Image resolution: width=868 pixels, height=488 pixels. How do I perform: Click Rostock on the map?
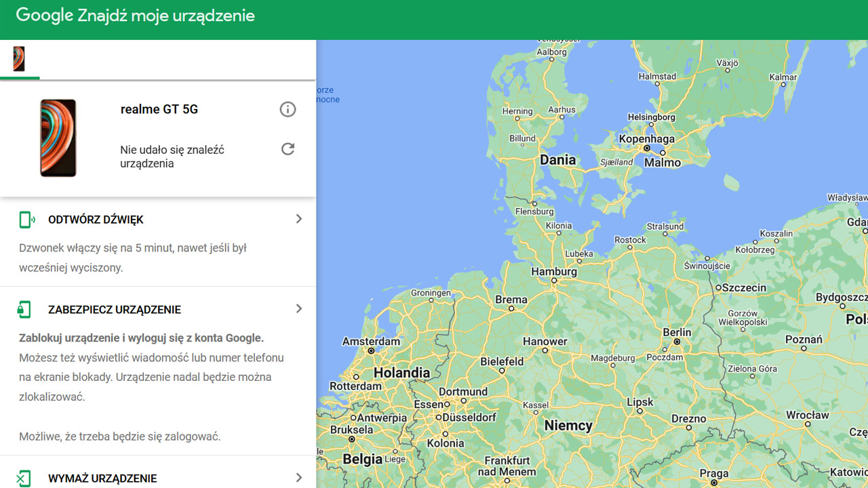(x=630, y=240)
